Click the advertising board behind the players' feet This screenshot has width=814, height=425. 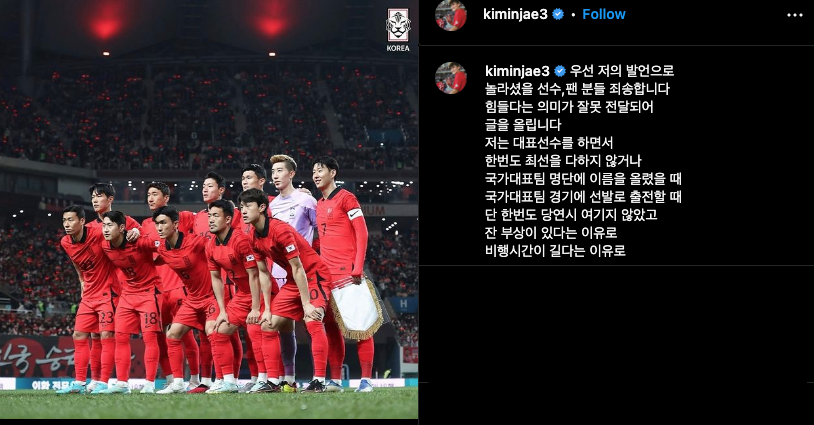coord(209,384)
